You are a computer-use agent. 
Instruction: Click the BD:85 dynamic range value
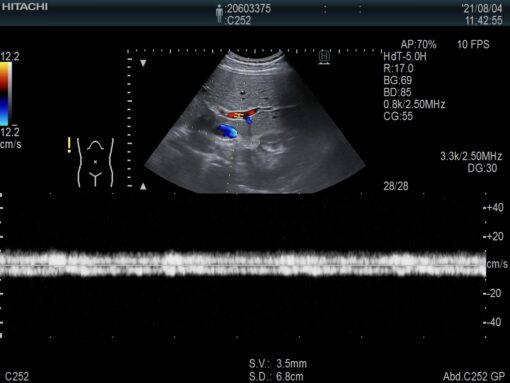[x=398, y=92]
